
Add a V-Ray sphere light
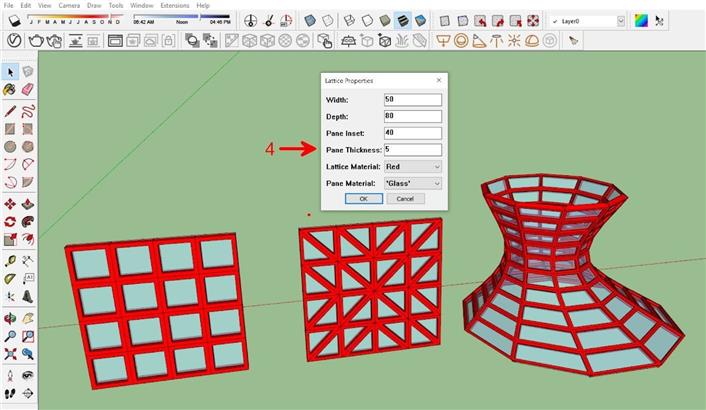pos(461,41)
